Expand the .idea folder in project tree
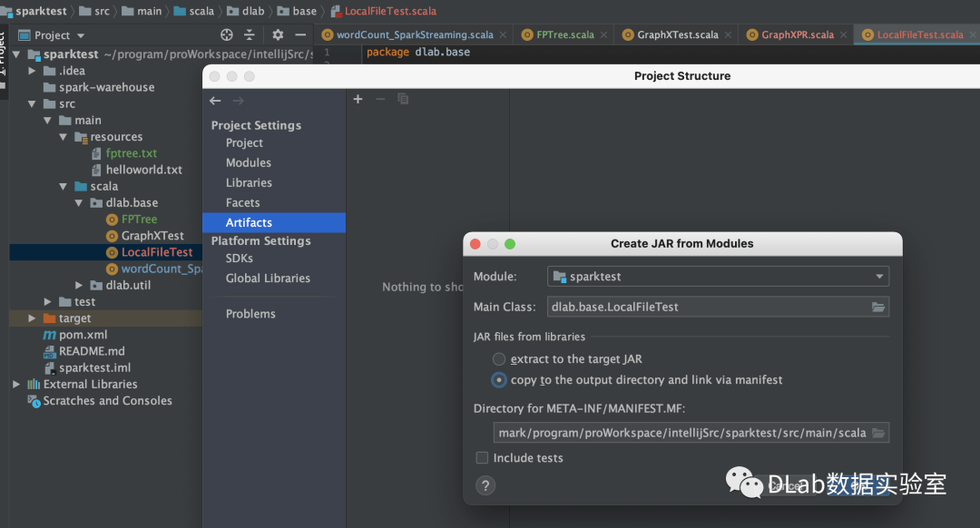Image resolution: width=980 pixels, height=528 pixels. click(x=34, y=71)
